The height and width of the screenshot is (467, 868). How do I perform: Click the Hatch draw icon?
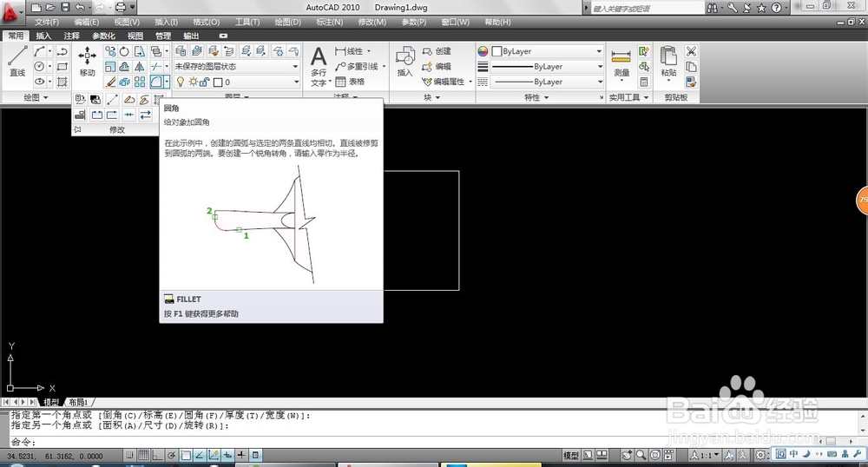click(x=62, y=82)
